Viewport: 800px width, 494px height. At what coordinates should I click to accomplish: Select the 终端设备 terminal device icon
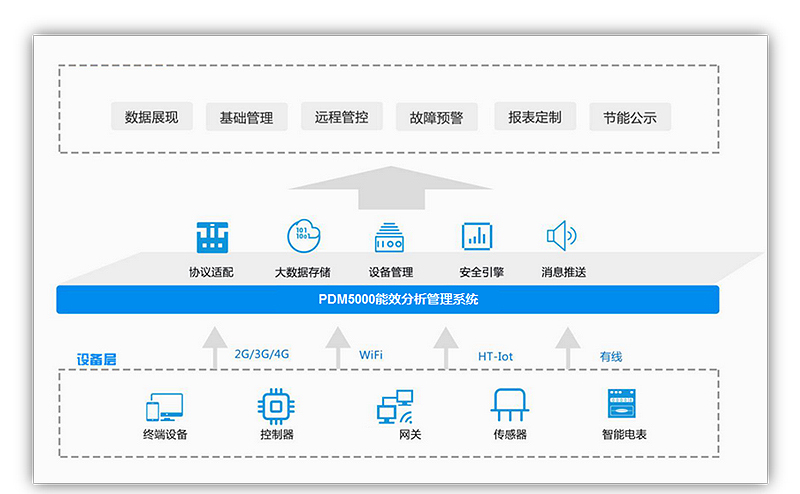coord(165,406)
